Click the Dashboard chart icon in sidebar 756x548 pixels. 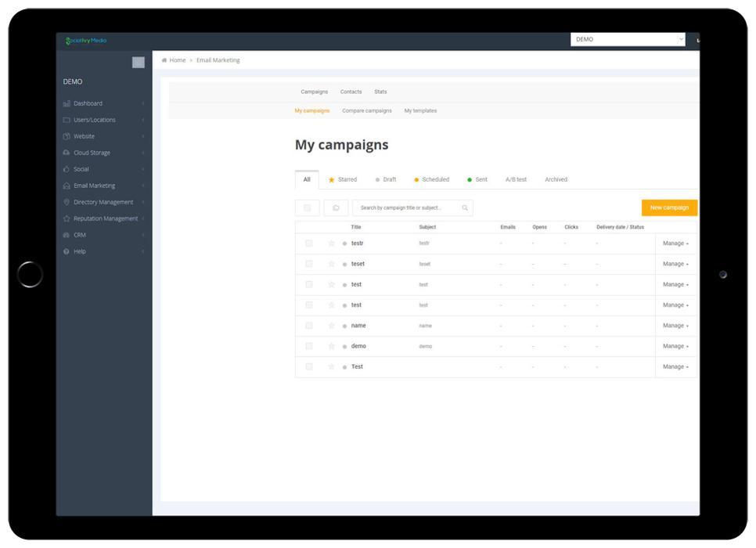67,103
